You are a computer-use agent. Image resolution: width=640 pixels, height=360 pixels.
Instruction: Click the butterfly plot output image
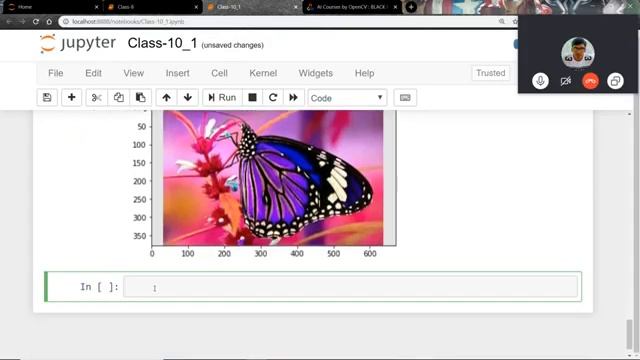[x=273, y=178]
